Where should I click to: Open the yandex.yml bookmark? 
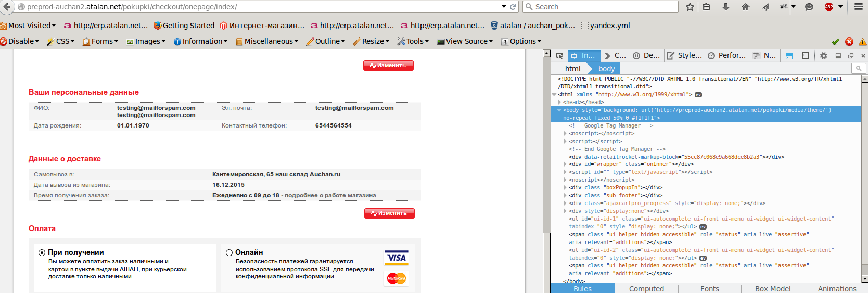click(x=605, y=25)
